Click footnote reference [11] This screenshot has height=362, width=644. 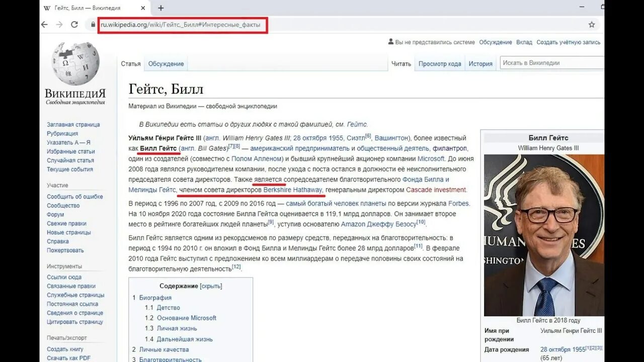point(418,246)
